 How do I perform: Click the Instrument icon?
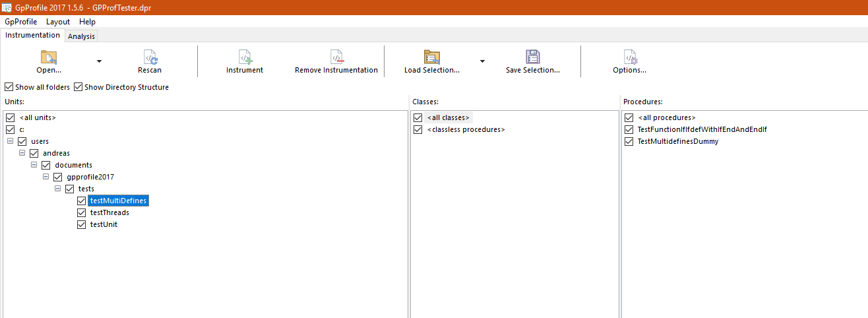[x=245, y=57]
